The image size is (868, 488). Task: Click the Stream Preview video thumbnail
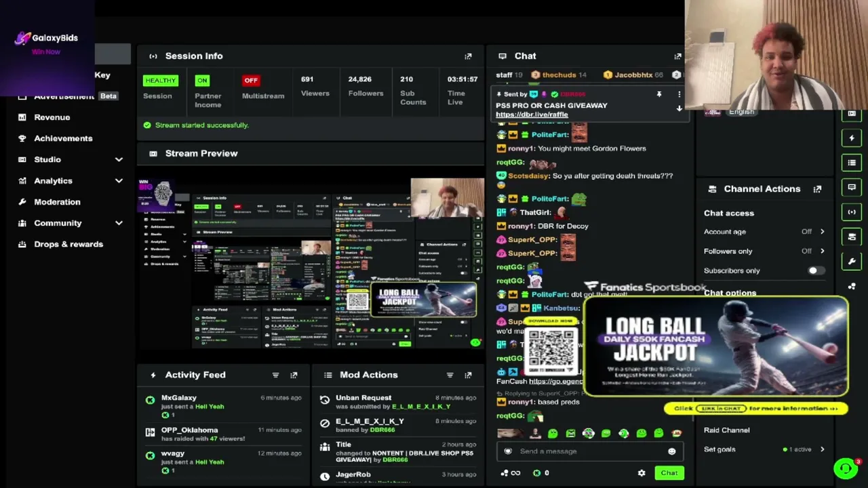click(x=311, y=263)
